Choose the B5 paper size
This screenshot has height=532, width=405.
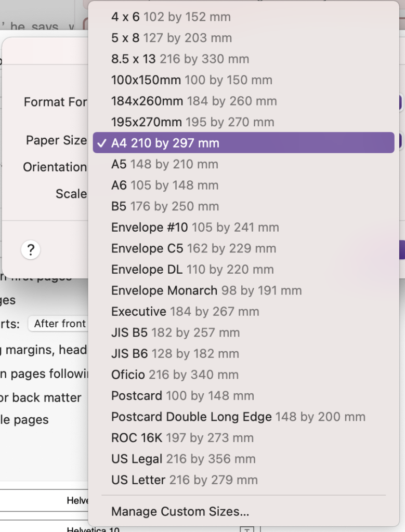coord(156,206)
